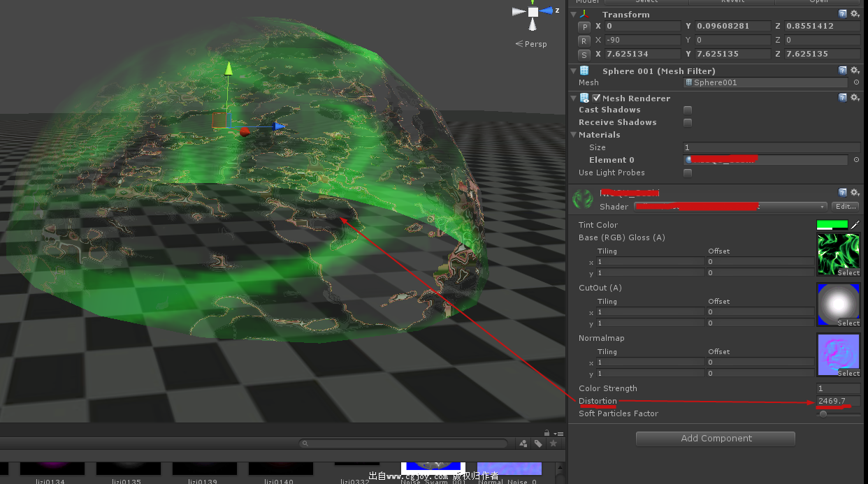
Task: Search by type in Project panel
Action: pos(523,443)
